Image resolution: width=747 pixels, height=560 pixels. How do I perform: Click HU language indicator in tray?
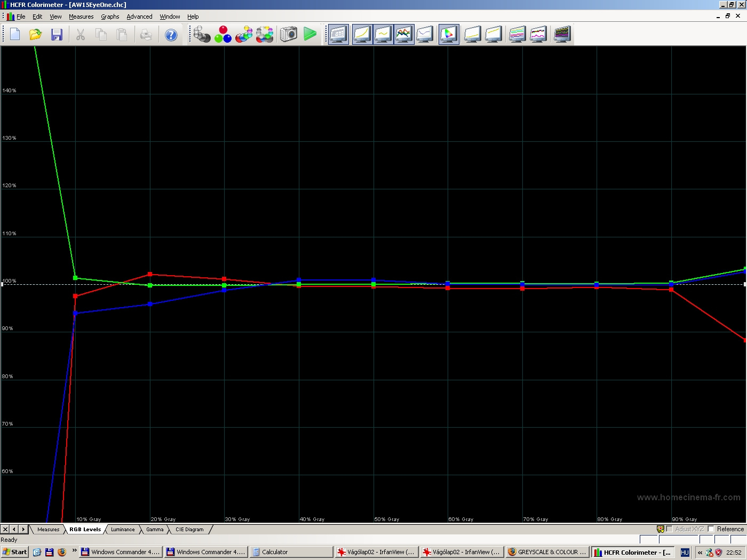[x=685, y=553]
